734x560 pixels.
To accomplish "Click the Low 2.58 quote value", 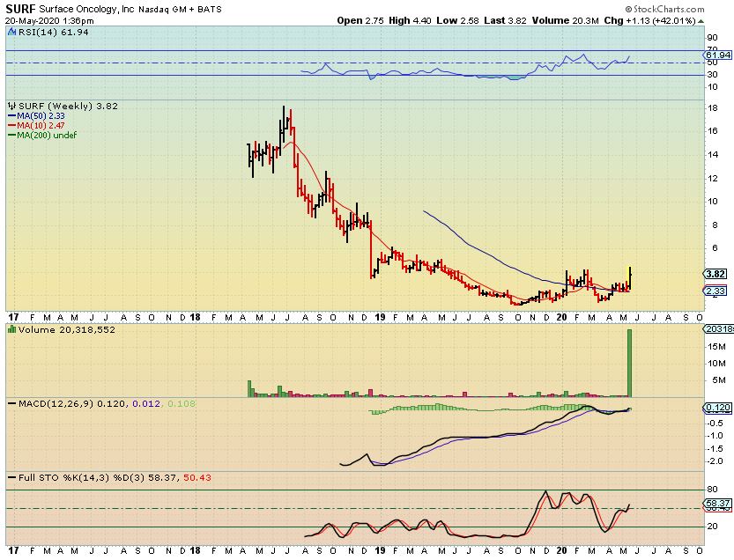I will [458, 20].
